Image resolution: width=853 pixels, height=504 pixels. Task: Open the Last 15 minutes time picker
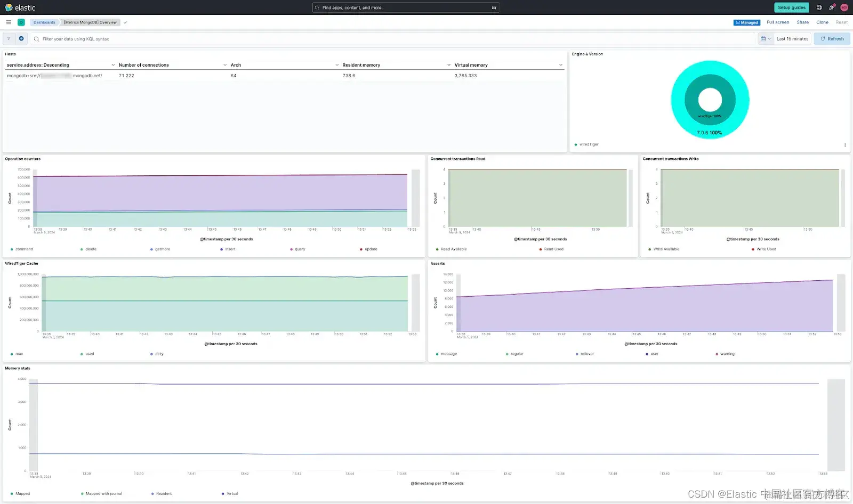pos(792,39)
